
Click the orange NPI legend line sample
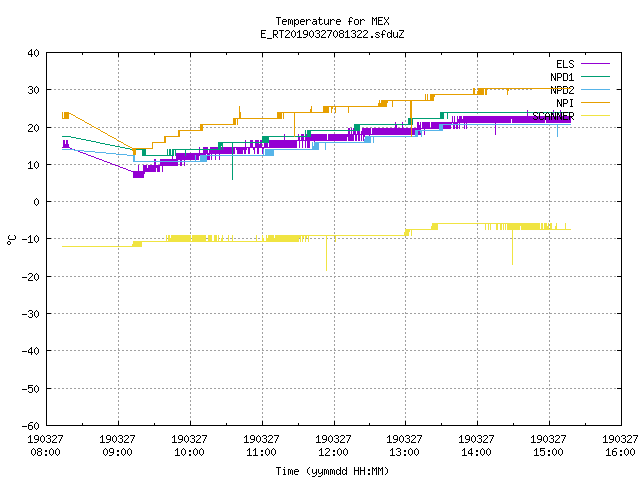[596, 103]
